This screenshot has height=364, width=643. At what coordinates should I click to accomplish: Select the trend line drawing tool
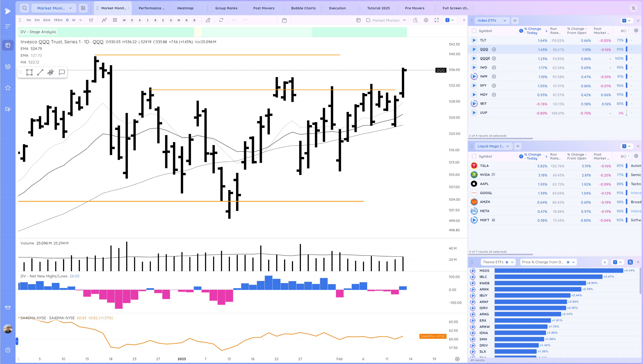[40, 72]
